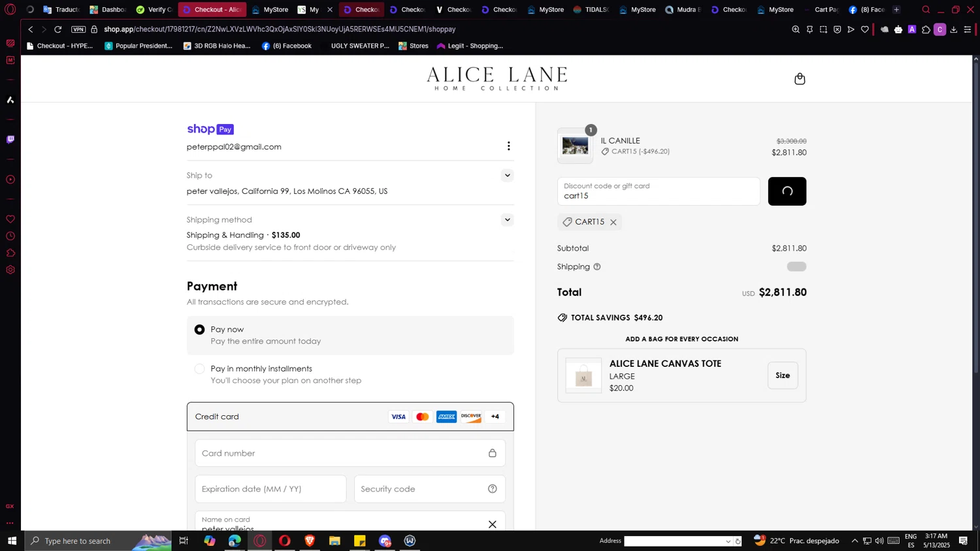Open Opera sidebar extensions cube

(10, 253)
